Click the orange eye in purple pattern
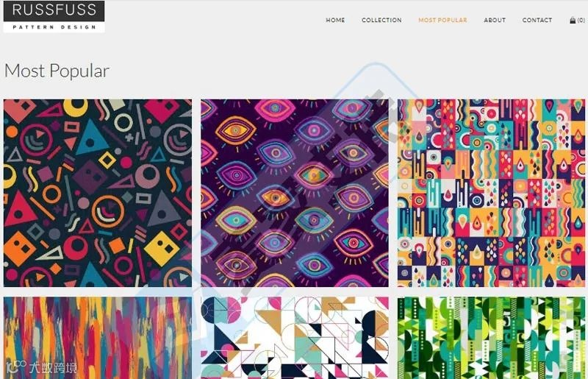The image size is (588, 379). (235, 131)
